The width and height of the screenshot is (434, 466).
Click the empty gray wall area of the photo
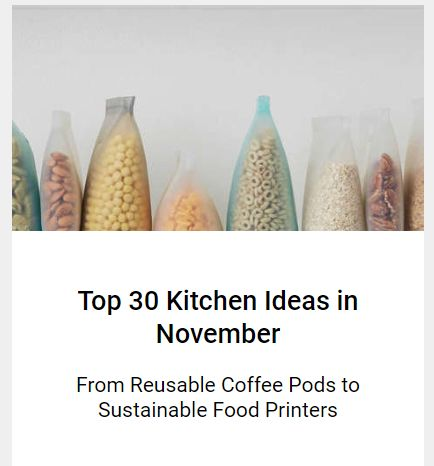tap(218, 50)
